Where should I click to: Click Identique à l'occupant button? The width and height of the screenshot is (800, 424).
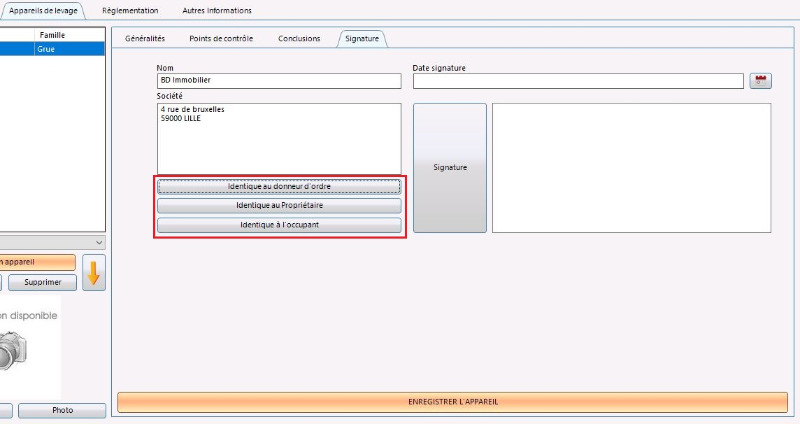point(279,225)
